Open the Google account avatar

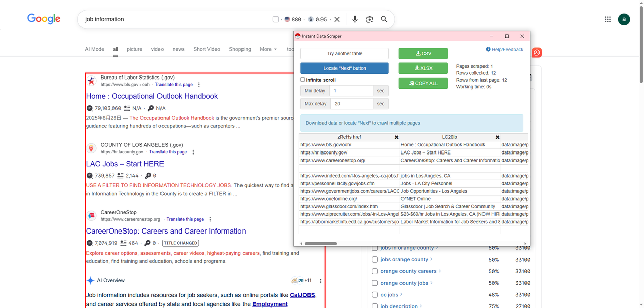[x=624, y=19]
